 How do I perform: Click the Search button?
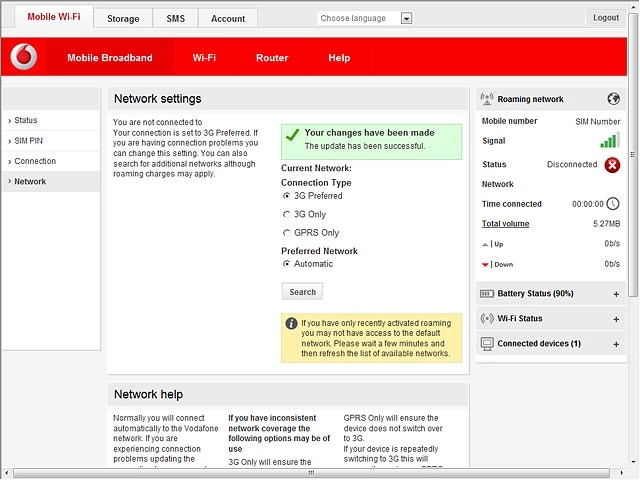pos(302,292)
